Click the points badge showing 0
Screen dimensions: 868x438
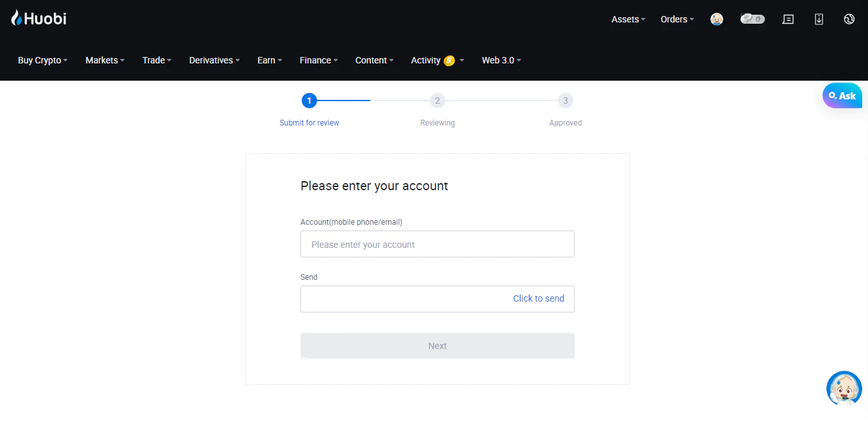[x=753, y=19]
